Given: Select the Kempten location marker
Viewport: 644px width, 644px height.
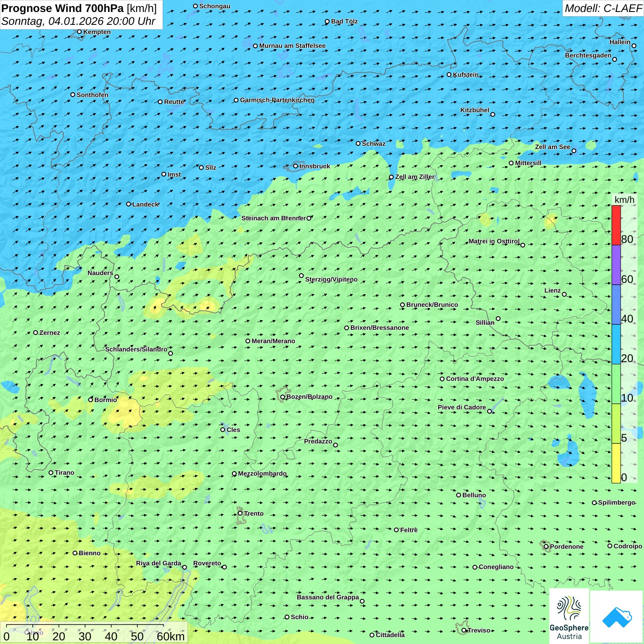Looking at the screenshot, I should point(79,32).
